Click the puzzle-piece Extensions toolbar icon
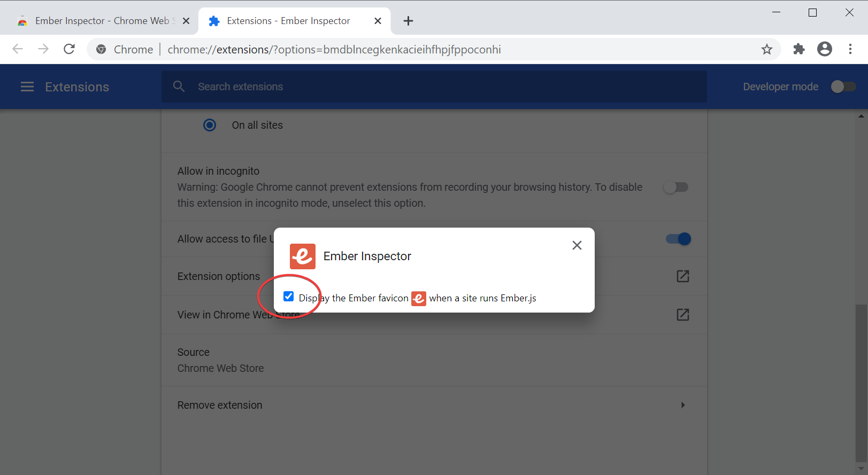This screenshot has width=868, height=475. (798, 49)
